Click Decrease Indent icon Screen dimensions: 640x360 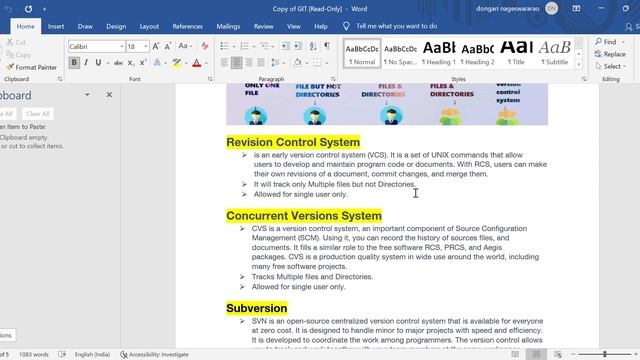click(286, 46)
